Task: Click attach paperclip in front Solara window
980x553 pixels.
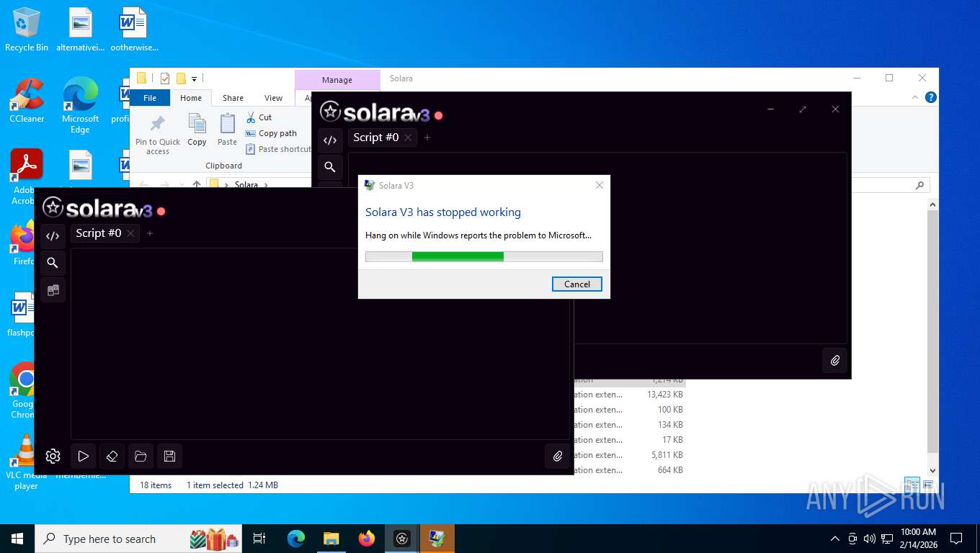Action: pos(557,456)
